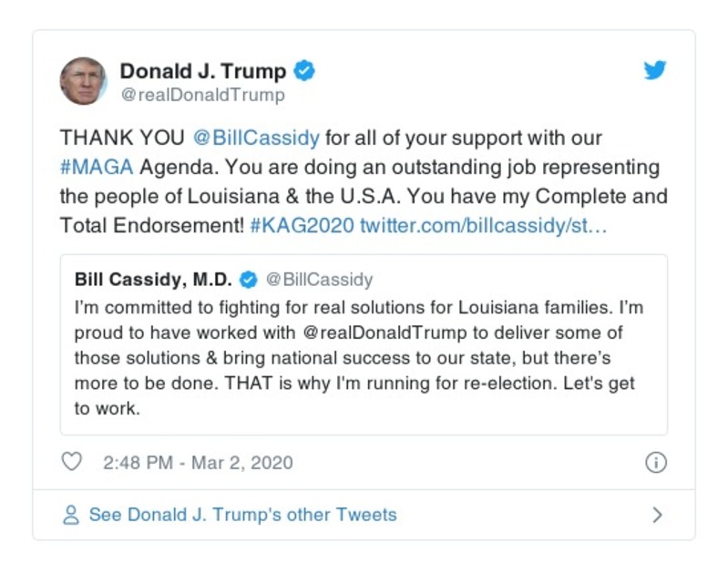728x574 pixels.
Task: Click Bill Cassidy's verified badge
Action: (247, 279)
